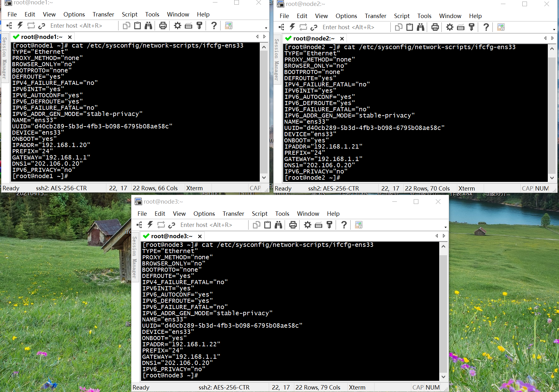Expand toolbar overflow arrow in node2 window
This screenshot has width=559, height=392.
[554, 30]
